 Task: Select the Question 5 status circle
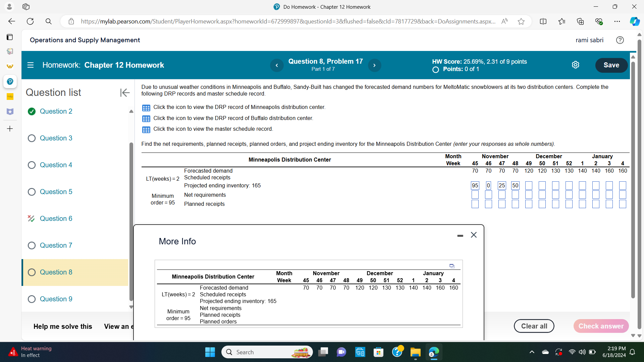point(32,192)
